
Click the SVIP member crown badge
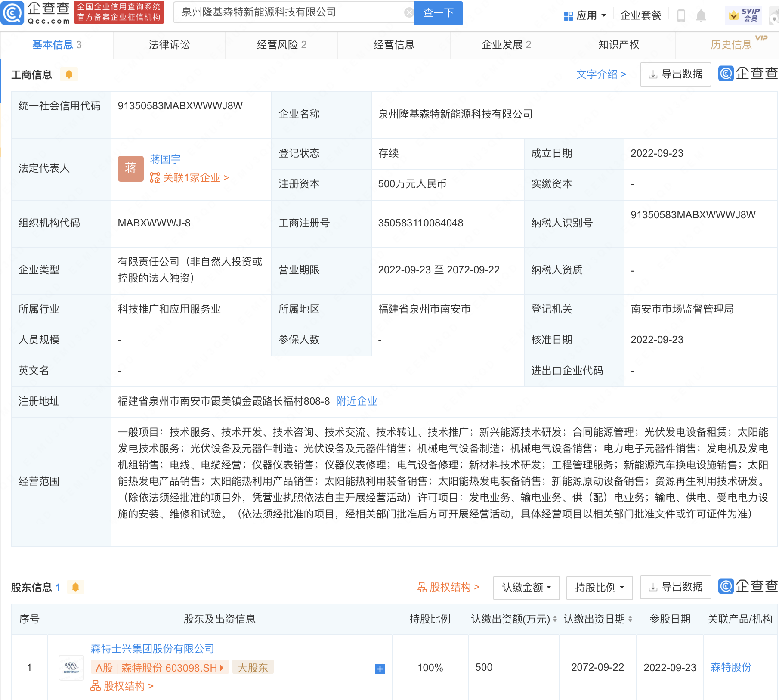tap(744, 15)
